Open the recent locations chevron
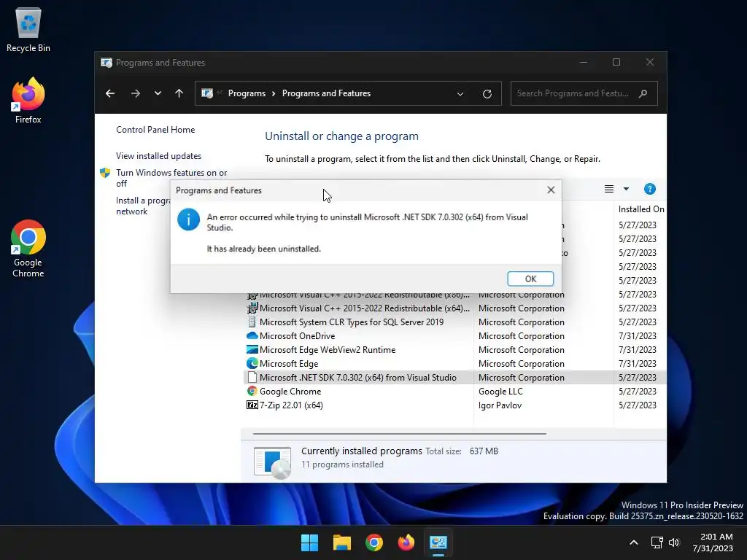This screenshot has height=560, width=747. coord(158,93)
